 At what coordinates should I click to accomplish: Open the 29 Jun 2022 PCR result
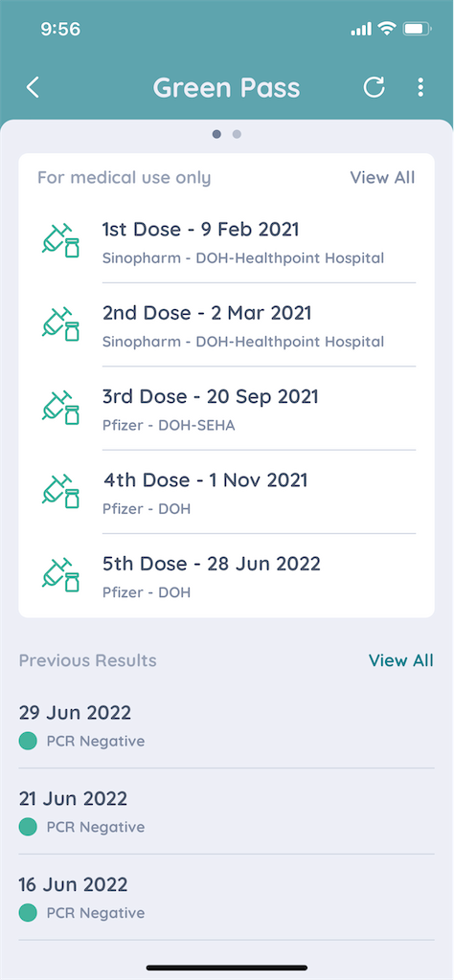(226, 725)
